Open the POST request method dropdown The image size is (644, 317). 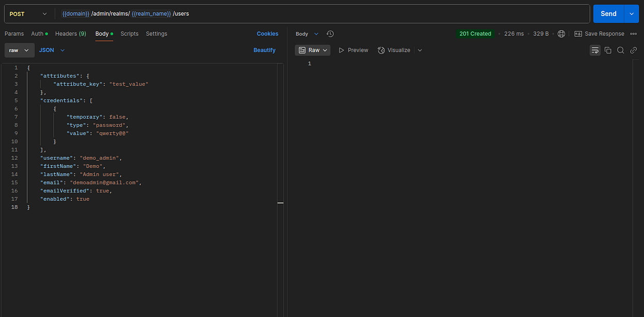[29, 13]
